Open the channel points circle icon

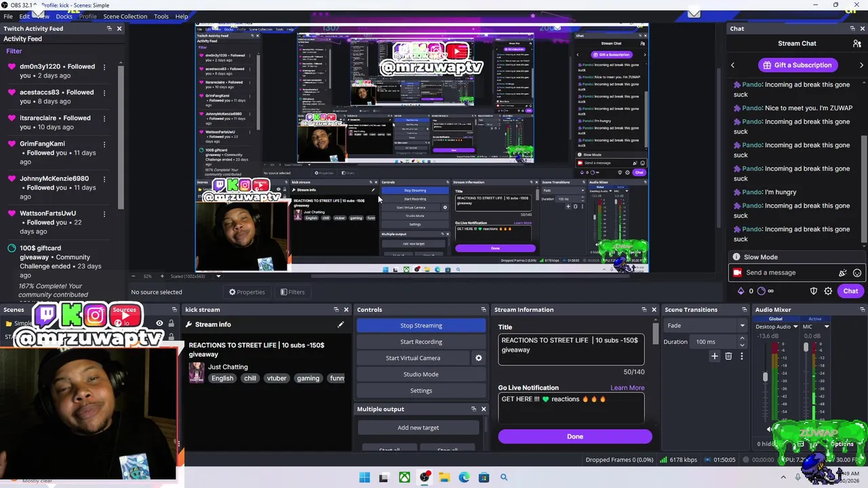[x=761, y=291]
